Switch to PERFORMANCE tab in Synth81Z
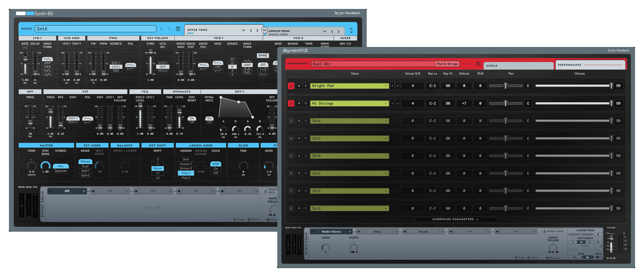Screen dimensions: 644x277 (x=590, y=65)
